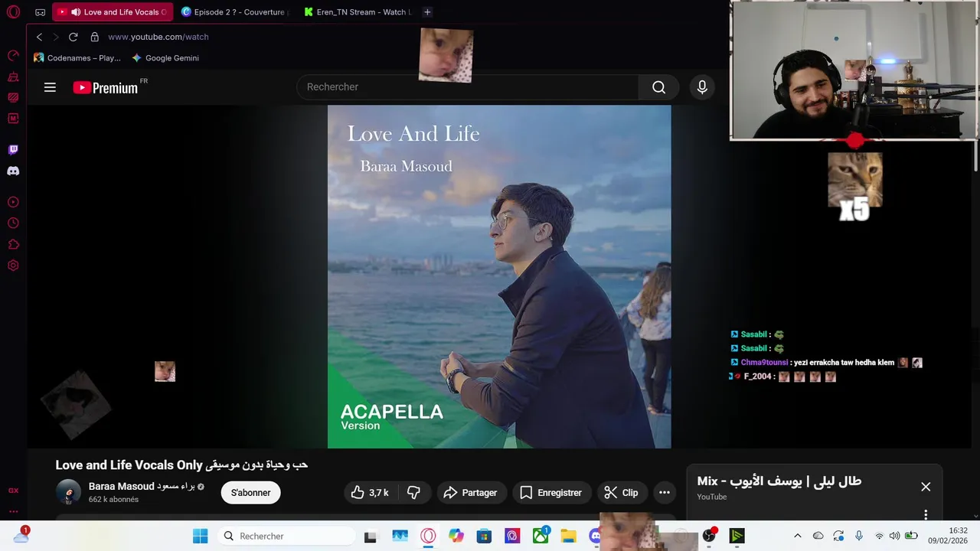
Task: Open the Windows Start menu
Action: pos(201,536)
